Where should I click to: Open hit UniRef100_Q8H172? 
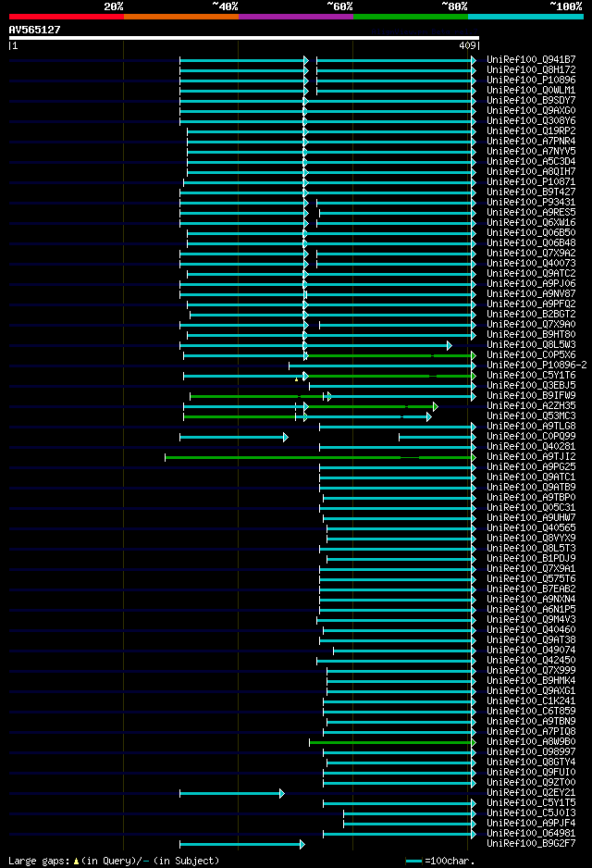531,69
